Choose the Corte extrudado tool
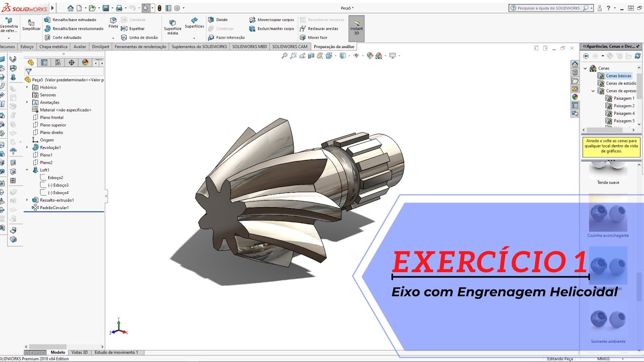The image size is (644, 362). (x=63, y=38)
